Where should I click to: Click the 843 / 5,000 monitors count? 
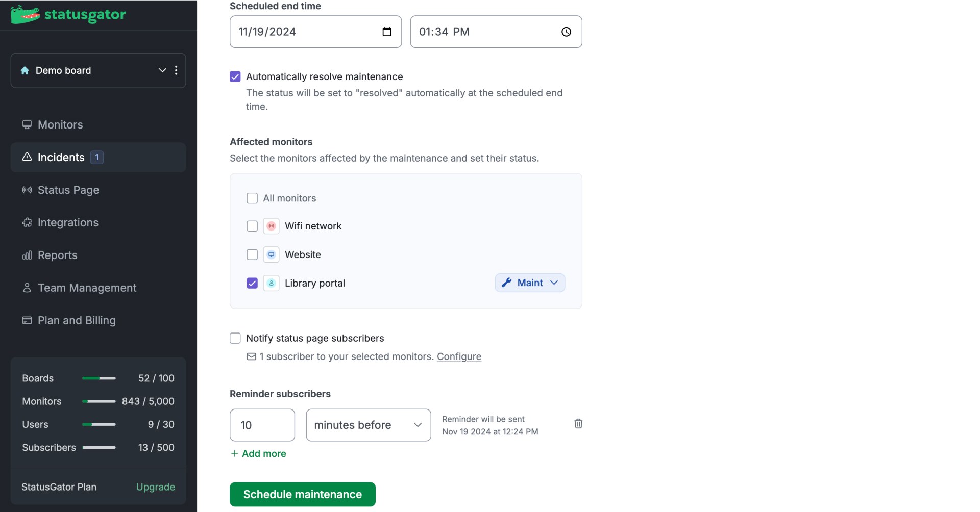tap(148, 401)
